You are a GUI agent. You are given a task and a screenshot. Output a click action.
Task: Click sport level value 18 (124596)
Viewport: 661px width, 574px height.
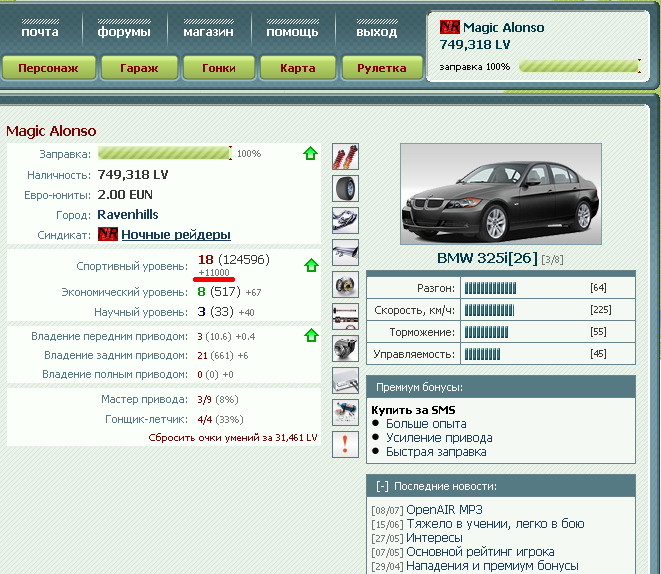pyautogui.click(x=234, y=259)
